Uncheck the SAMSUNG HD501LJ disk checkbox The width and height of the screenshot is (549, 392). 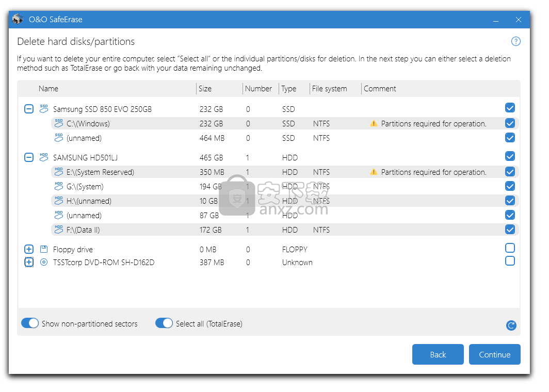point(510,156)
